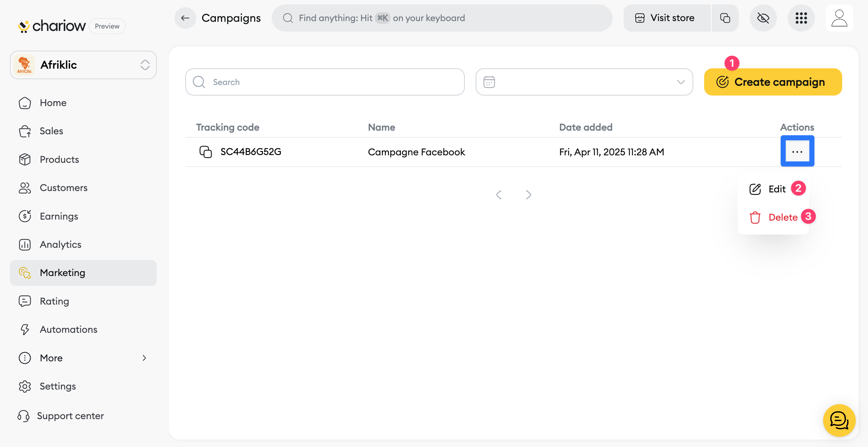
Task: Toggle the crossed-eye visibility button
Action: click(763, 18)
